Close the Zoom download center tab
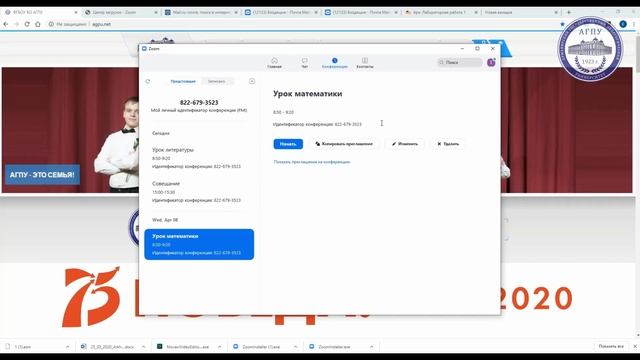 (156, 13)
